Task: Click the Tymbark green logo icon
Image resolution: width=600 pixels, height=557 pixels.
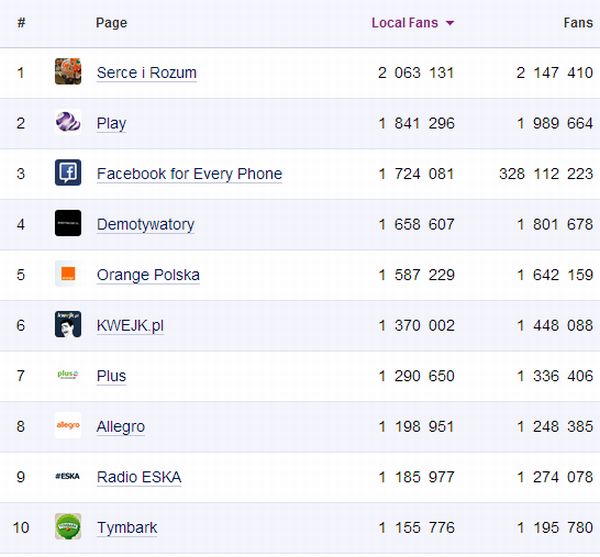Action: click(68, 527)
